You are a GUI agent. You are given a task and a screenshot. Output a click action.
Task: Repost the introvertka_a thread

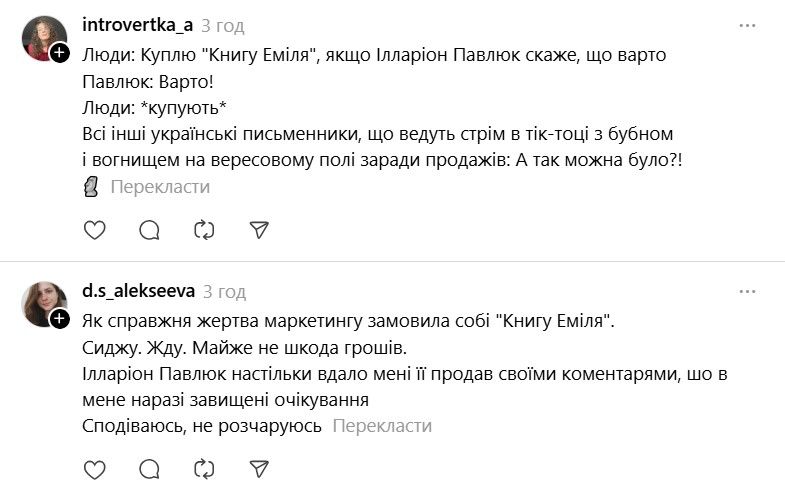pyautogui.click(x=204, y=230)
